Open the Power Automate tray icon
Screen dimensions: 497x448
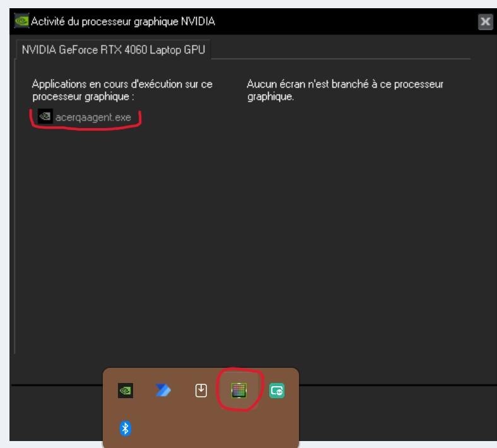click(163, 391)
